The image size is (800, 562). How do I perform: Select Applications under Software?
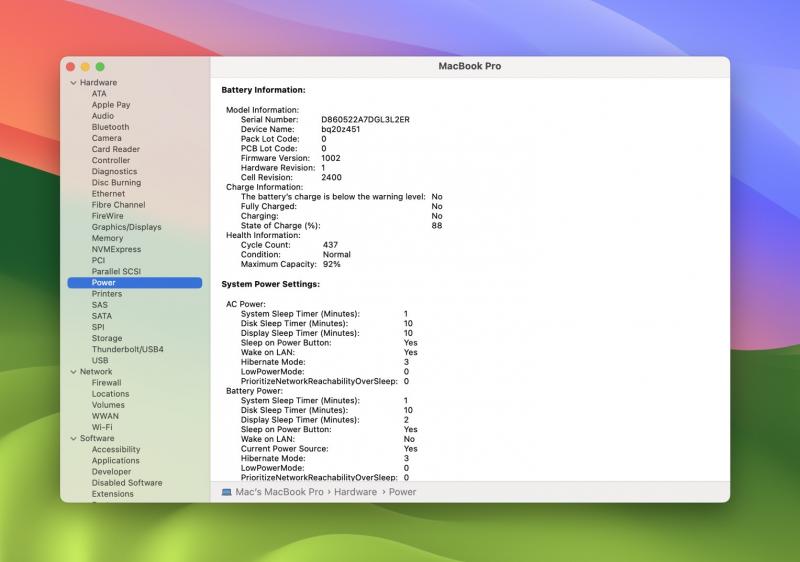tap(115, 461)
